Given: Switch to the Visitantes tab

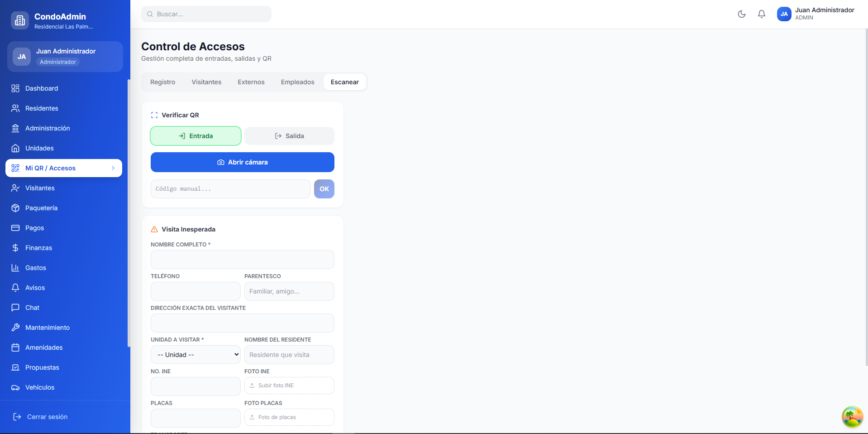Looking at the screenshot, I should click(x=206, y=82).
